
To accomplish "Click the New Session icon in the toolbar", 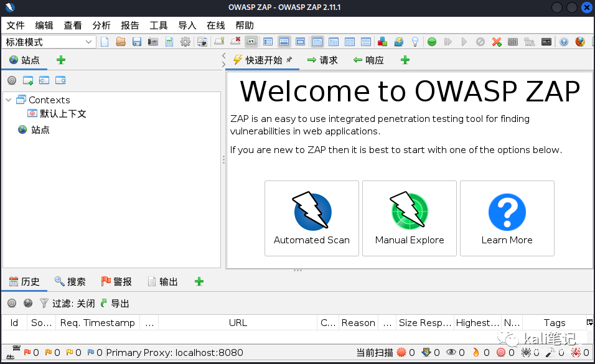I will coord(105,42).
